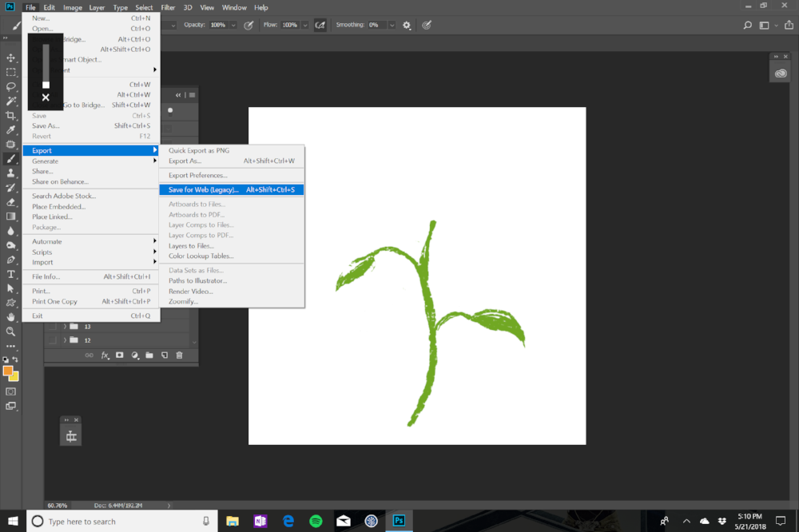799x532 pixels.
Task: Expand the Automate submenu
Action: (x=91, y=241)
